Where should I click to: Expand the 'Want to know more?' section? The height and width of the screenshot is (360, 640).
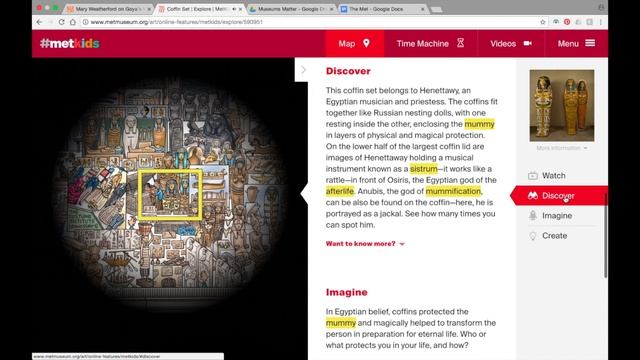click(365, 244)
